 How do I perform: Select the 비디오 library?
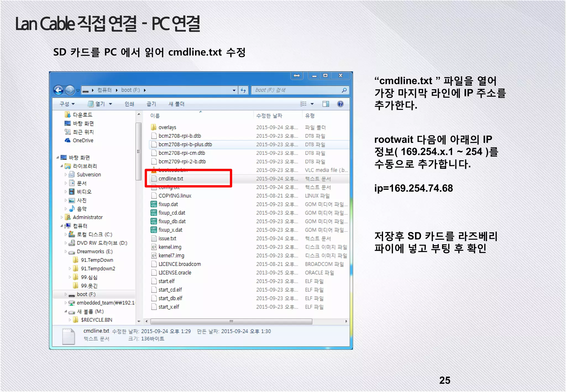[84, 192]
